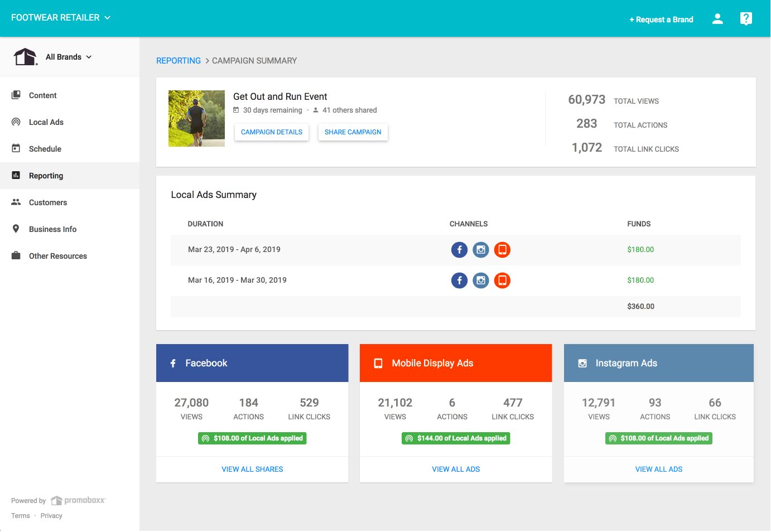Select Reporting in the sidebar

70,176
